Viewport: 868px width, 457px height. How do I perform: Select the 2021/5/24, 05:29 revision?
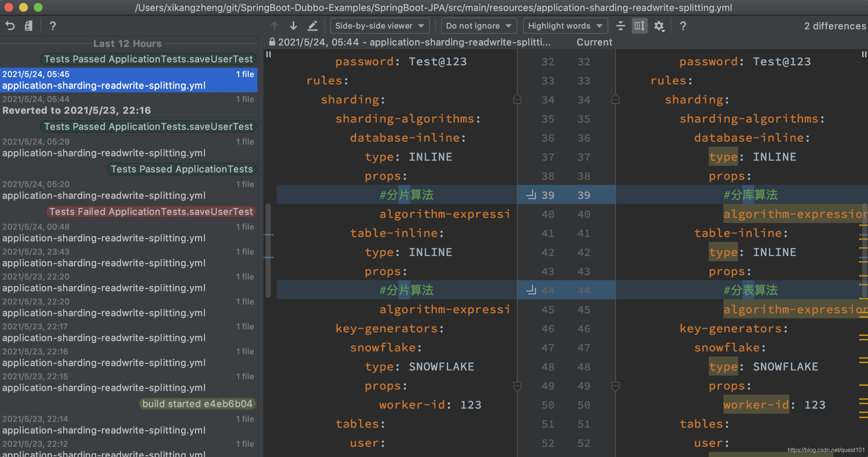[128, 147]
